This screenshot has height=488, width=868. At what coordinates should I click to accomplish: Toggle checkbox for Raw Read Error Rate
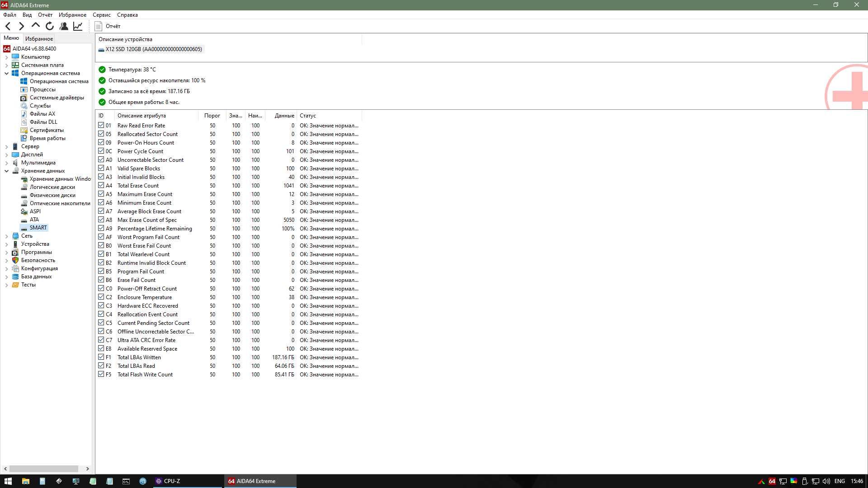pos(101,125)
